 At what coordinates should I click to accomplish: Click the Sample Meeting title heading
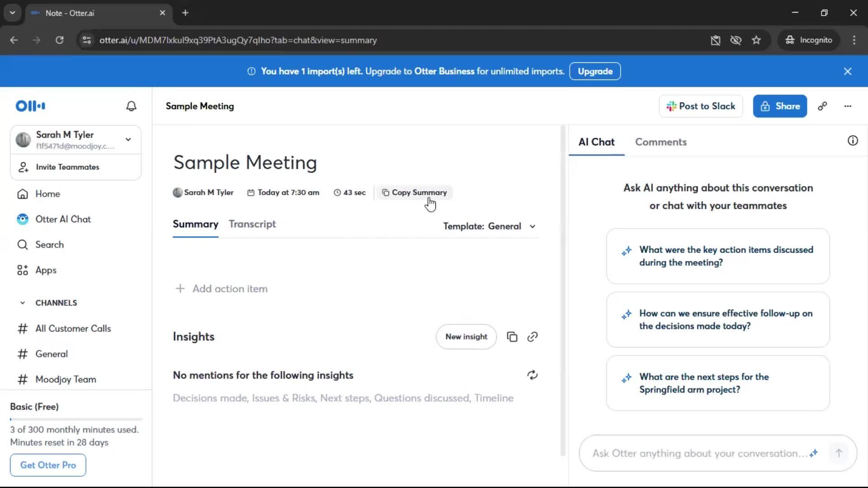pos(245,163)
